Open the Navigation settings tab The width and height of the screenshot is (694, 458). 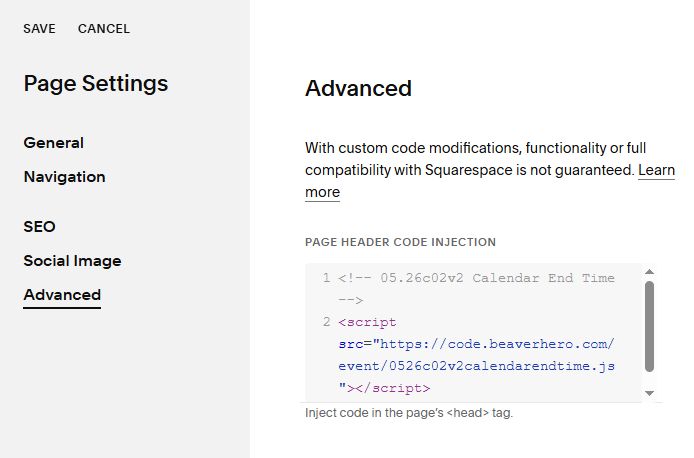tap(65, 177)
